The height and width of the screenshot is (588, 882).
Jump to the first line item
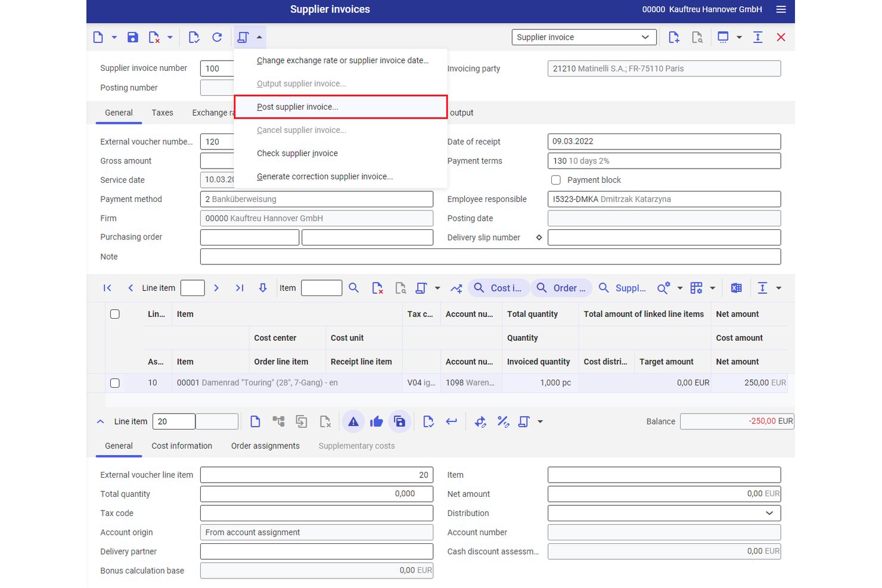click(x=107, y=288)
